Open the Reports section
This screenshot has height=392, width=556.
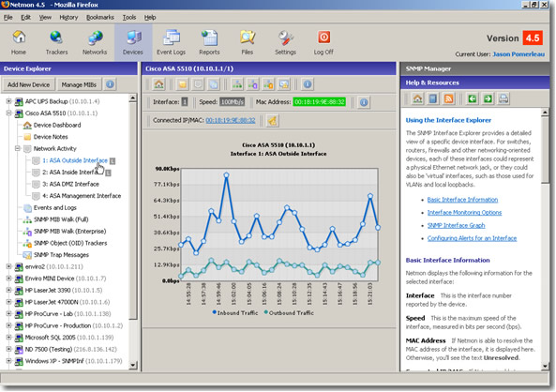click(209, 42)
